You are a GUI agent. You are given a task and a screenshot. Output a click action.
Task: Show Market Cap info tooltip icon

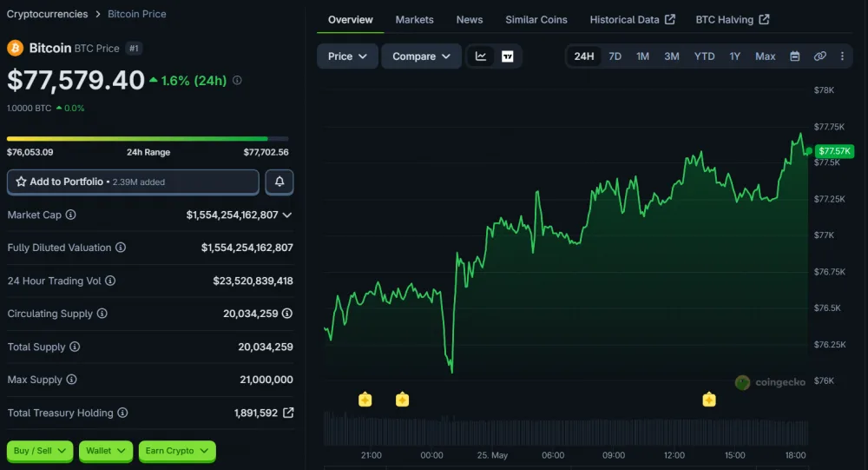(x=71, y=215)
